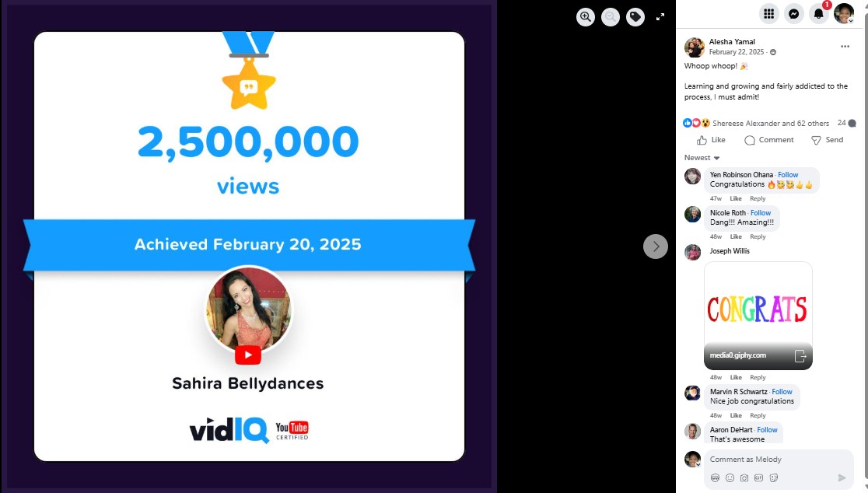
Task: Go to the next photo arrow
Action: coord(656,247)
